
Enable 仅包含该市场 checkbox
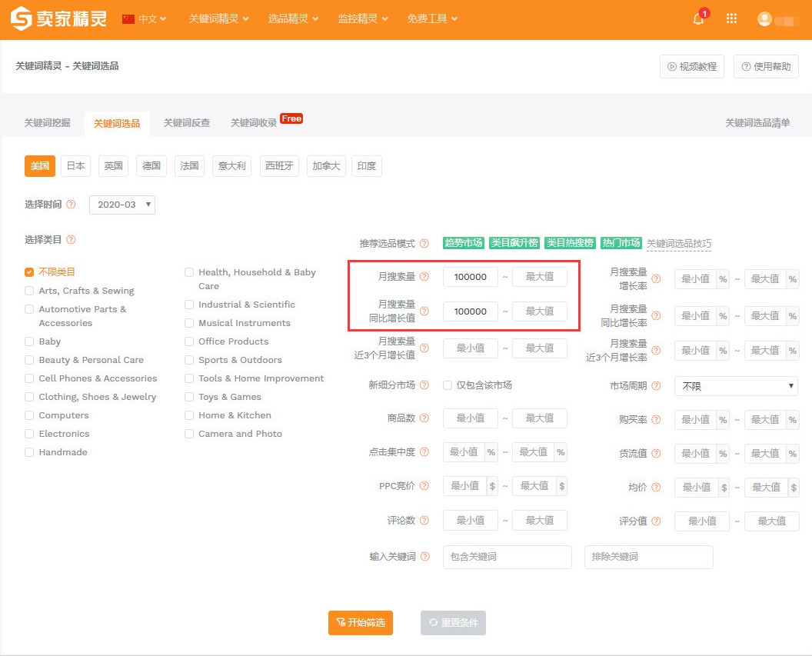click(x=448, y=385)
